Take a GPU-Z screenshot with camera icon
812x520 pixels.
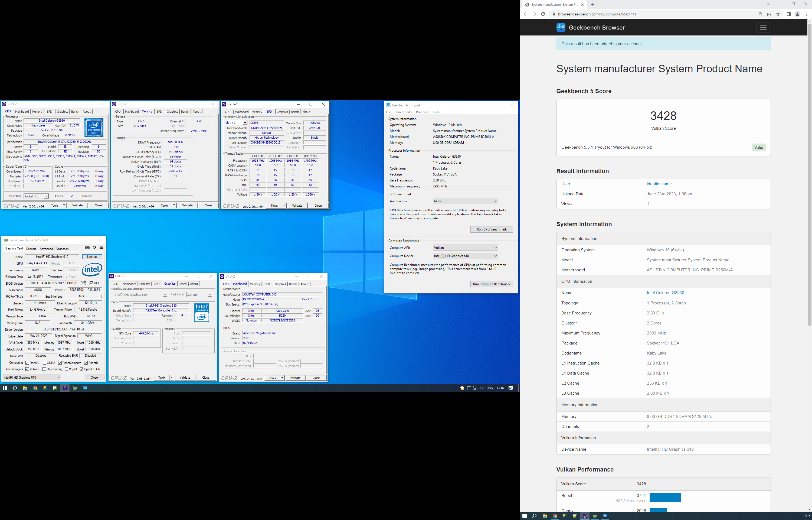[87, 248]
